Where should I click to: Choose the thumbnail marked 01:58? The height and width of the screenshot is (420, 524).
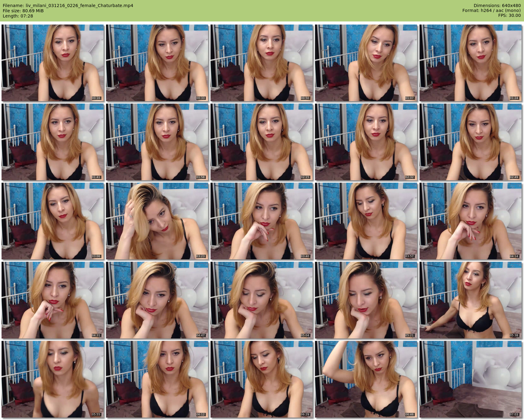[x=157, y=142]
